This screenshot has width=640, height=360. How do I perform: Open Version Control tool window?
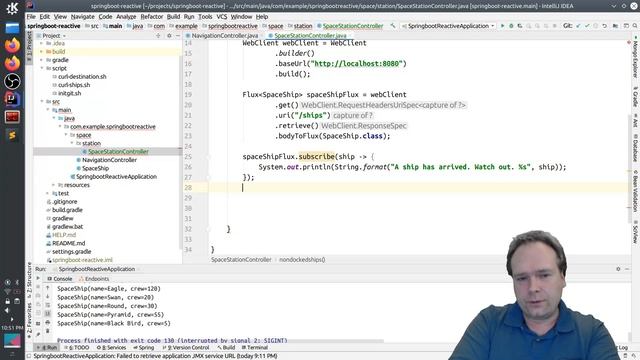click(x=186, y=348)
